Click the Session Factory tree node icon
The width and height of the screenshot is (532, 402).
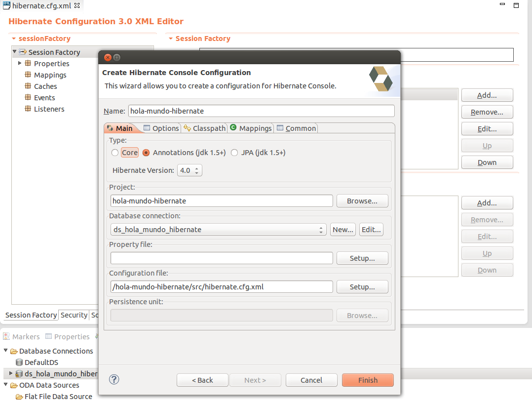coord(23,52)
